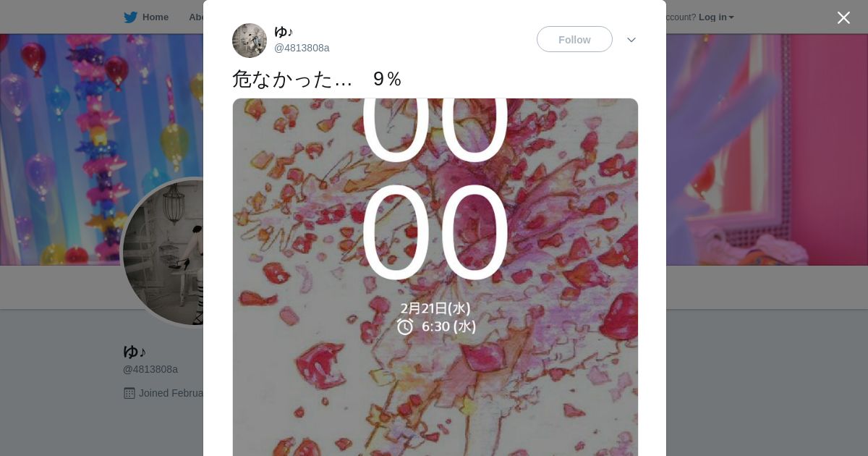Expand the caret beside Log in

coord(731,17)
